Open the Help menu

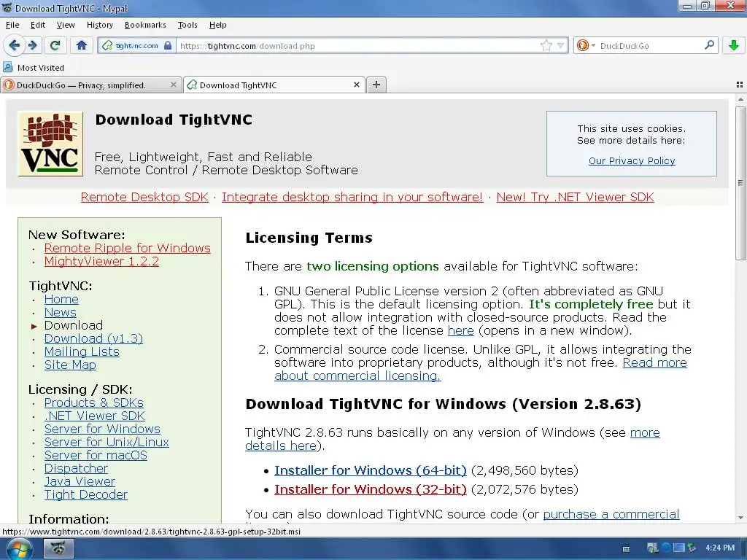pos(217,25)
